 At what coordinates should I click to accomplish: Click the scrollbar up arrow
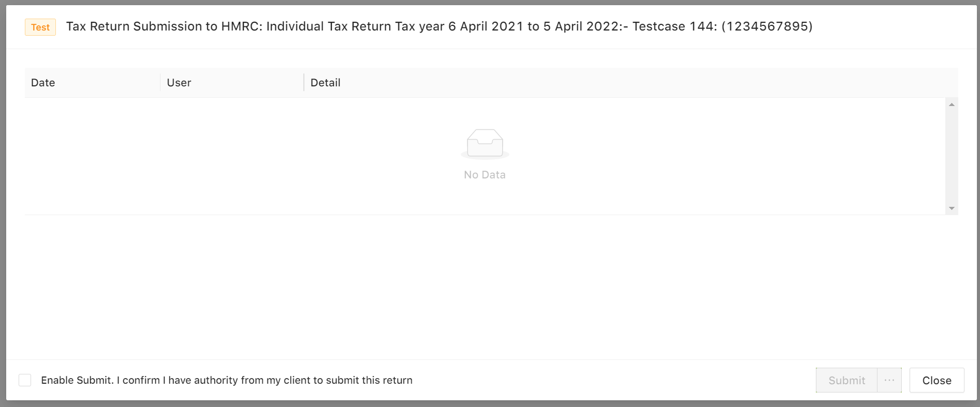(952, 104)
